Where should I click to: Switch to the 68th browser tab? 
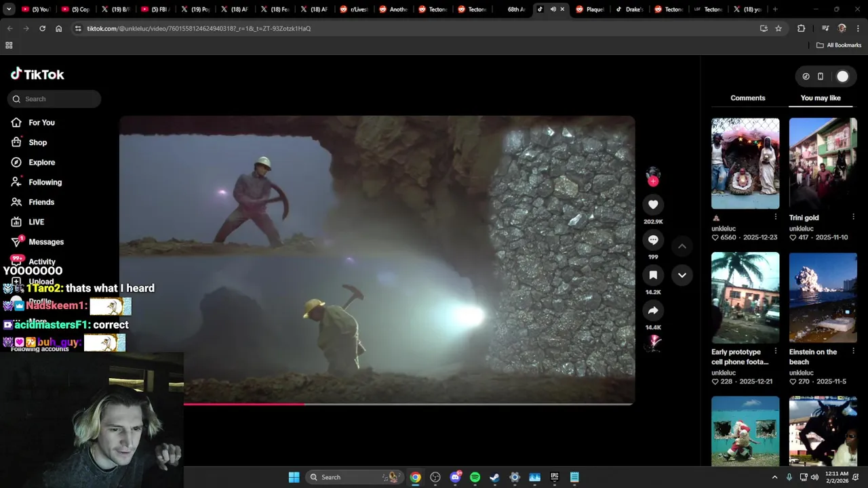(x=512, y=9)
